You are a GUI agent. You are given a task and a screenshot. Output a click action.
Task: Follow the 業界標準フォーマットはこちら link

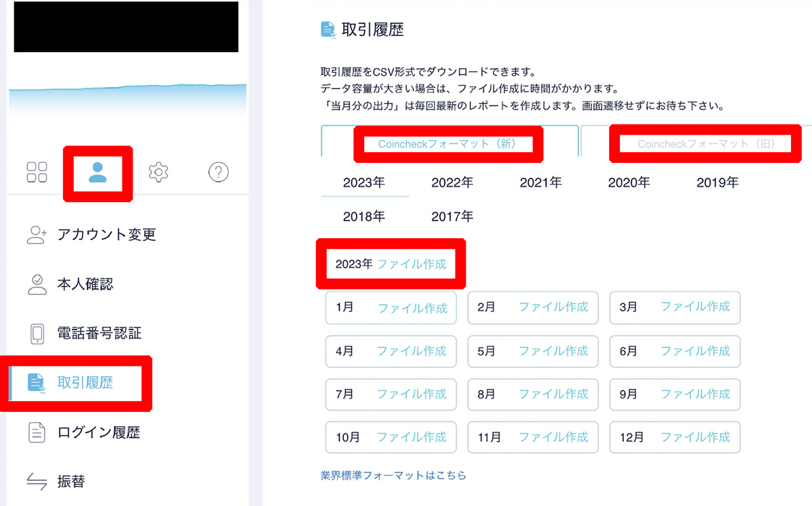pyautogui.click(x=393, y=476)
